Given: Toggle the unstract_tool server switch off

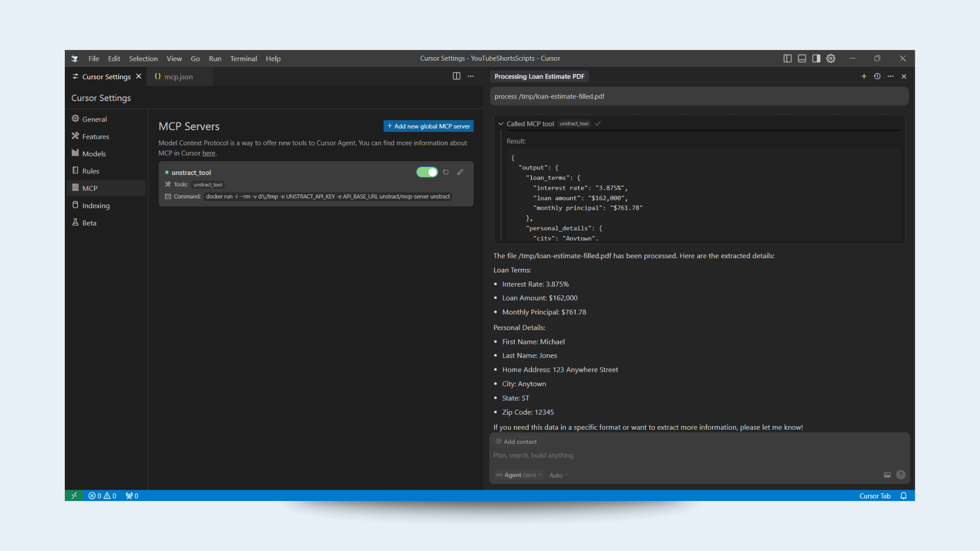Looking at the screenshot, I should (x=427, y=172).
